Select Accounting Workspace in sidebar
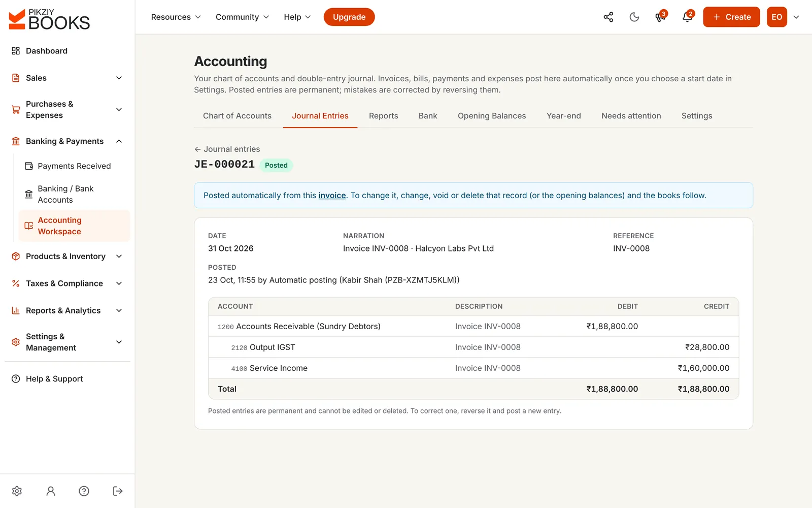The image size is (812, 508). pyautogui.click(x=74, y=226)
